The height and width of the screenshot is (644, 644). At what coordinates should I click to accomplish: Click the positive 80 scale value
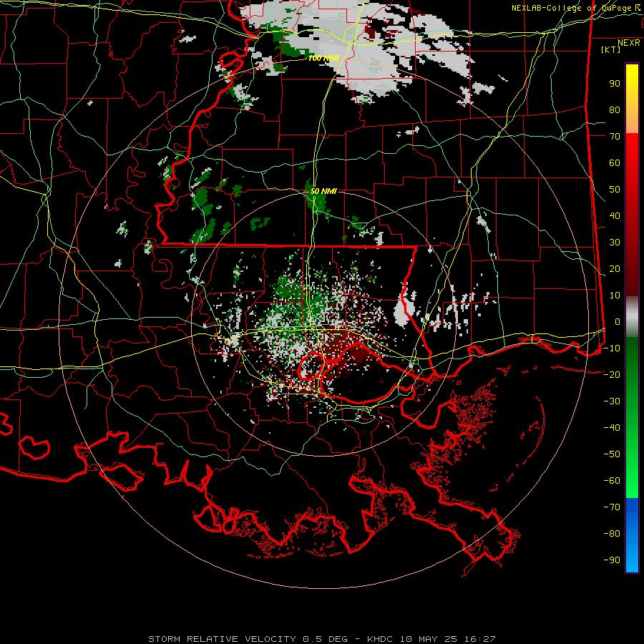(x=615, y=110)
